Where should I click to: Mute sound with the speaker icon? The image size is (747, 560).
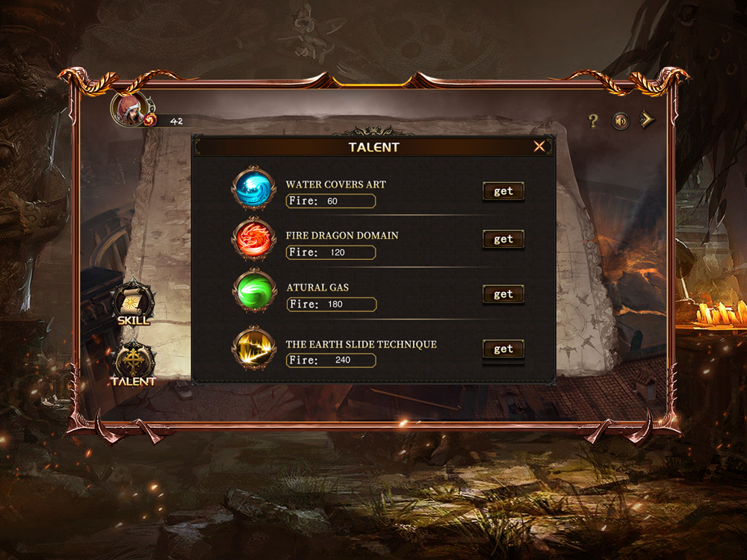621,122
